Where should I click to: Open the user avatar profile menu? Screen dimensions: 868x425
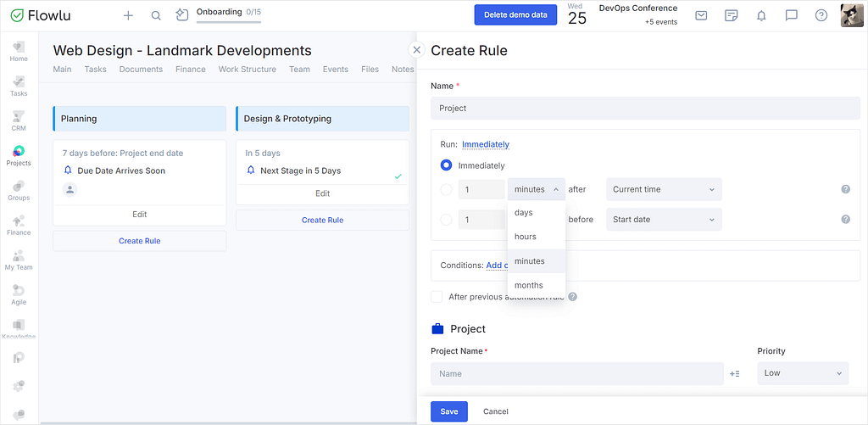point(852,15)
